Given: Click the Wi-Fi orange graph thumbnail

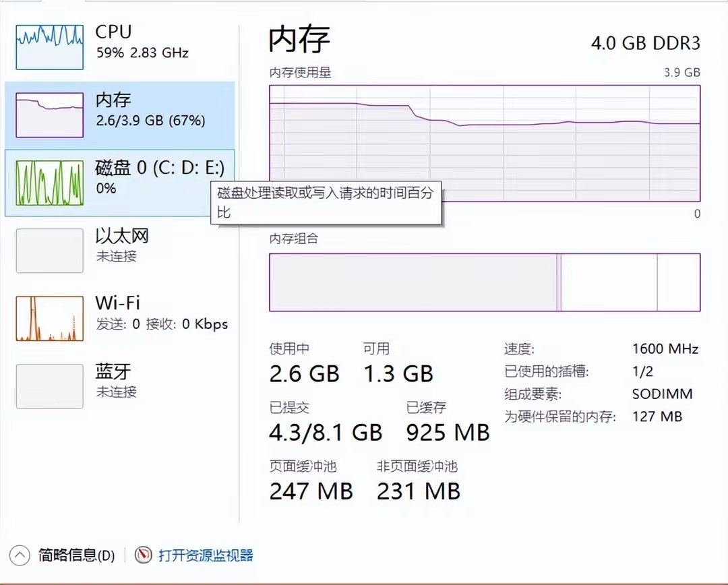Looking at the screenshot, I should [49, 318].
